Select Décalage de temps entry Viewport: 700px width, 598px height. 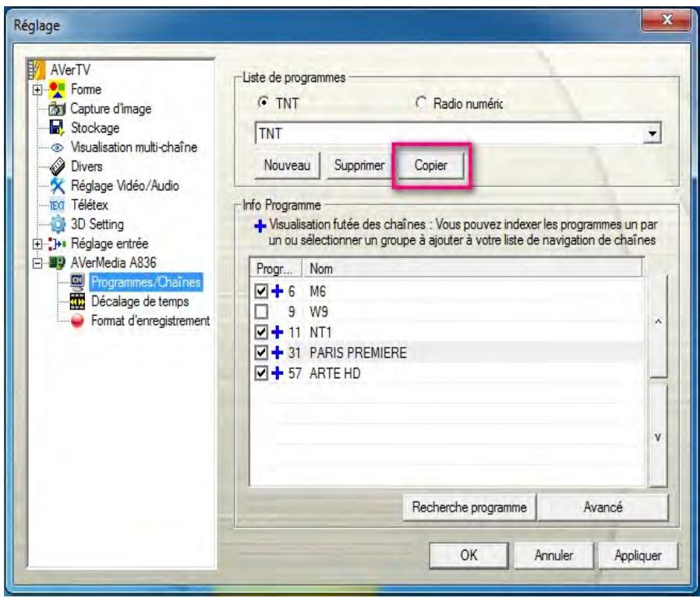tap(140, 302)
